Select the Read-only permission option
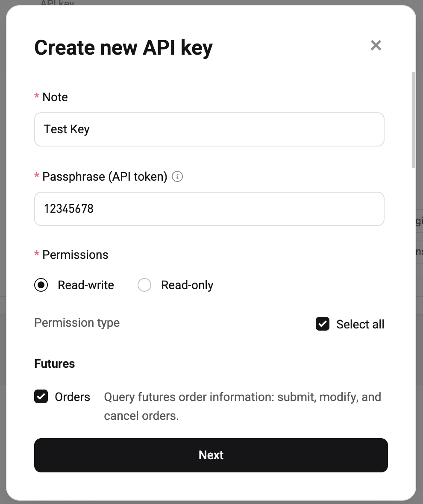Image resolution: width=423 pixels, height=504 pixels. [144, 285]
